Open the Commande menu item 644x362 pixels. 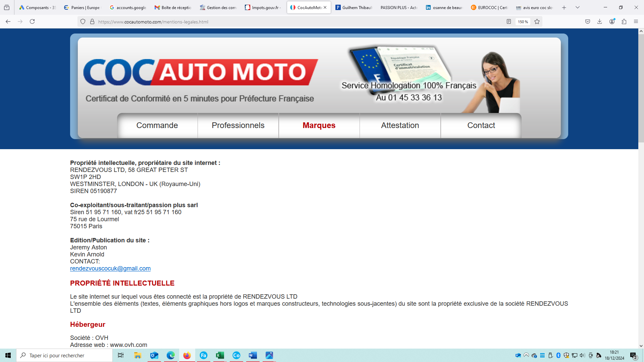tap(157, 125)
